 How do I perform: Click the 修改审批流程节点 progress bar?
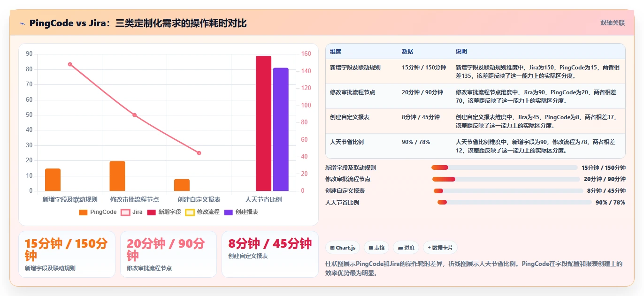(x=506, y=179)
